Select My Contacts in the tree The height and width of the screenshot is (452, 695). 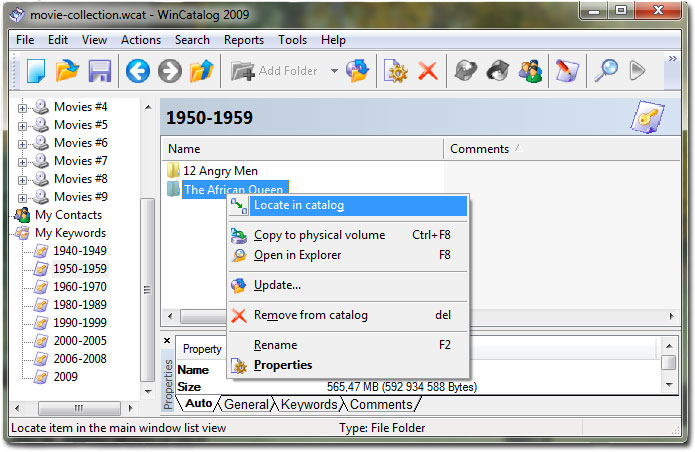click(x=68, y=215)
